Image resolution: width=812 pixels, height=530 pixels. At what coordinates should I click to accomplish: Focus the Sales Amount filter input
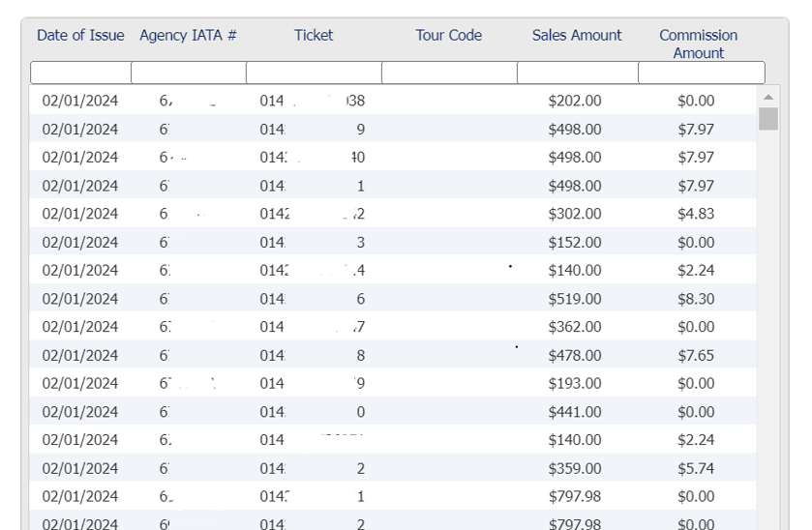click(x=577, y=73)
